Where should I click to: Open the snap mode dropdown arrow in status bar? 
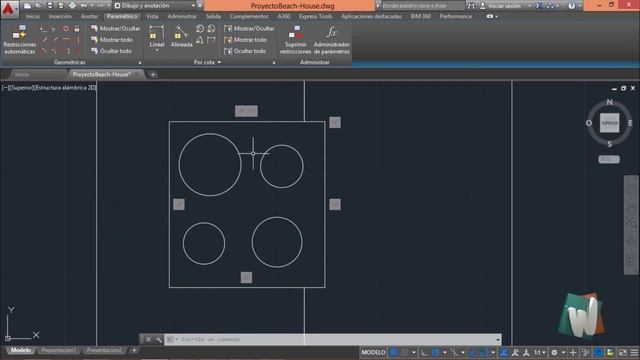[x=414, y=352]
